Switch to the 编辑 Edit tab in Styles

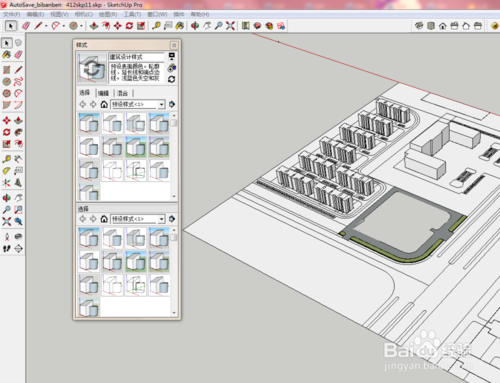point(103,93)
